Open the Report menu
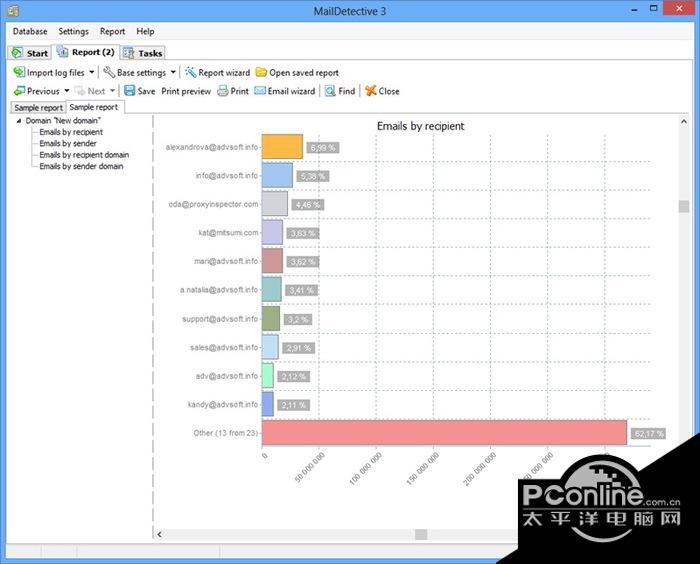 click(x=112, y=31)
